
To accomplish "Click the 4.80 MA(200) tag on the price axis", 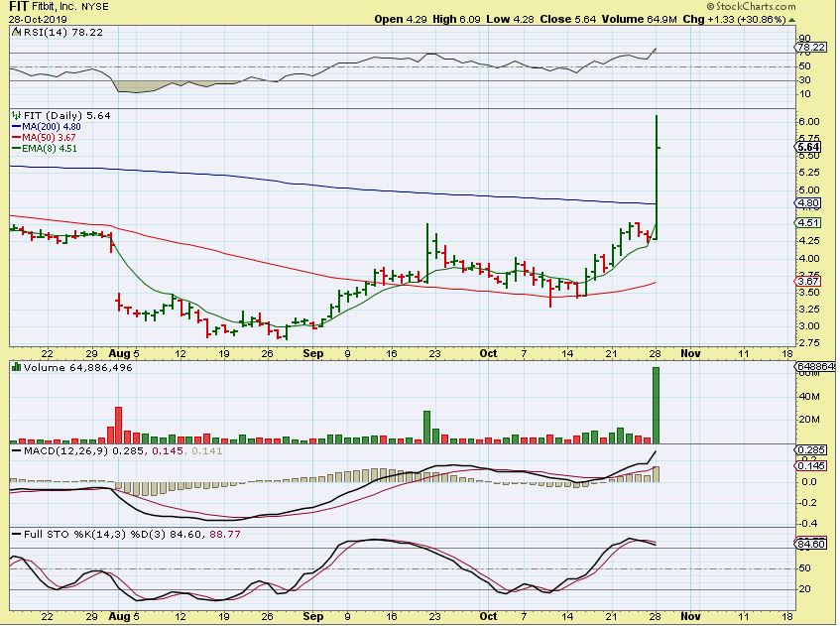I will [808, 203].
